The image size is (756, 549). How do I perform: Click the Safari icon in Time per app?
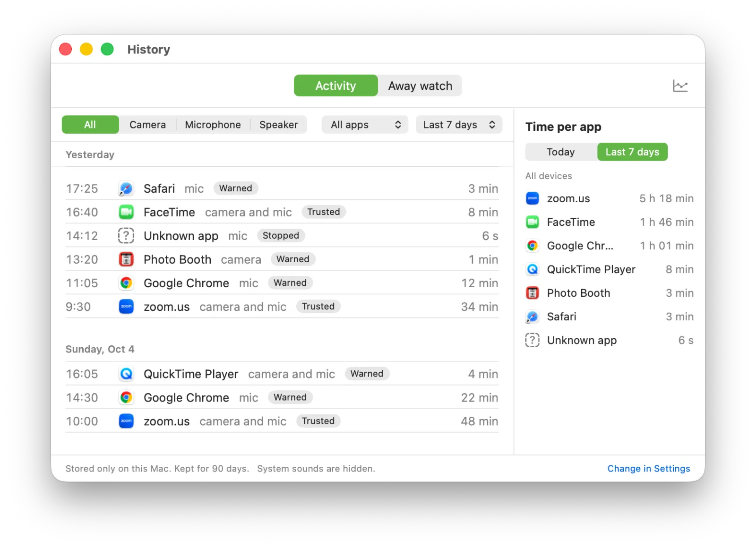point(533,317)
